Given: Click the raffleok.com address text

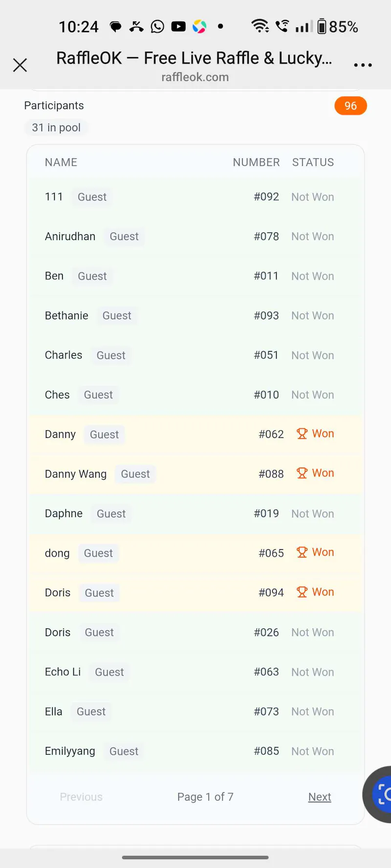Looking at the screenshot, I should click(195, 77).
